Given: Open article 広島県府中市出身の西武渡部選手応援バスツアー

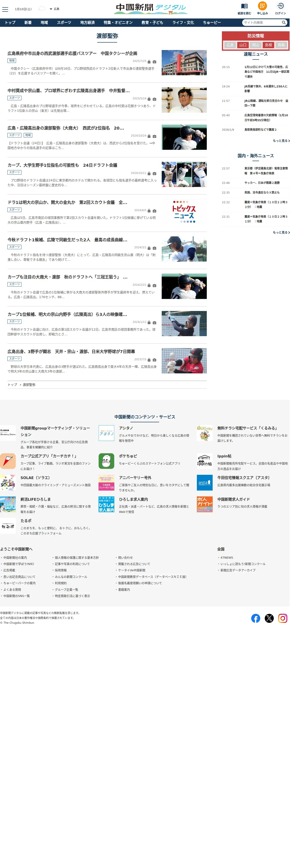Looking at the screenshot, I should (72, 53).
